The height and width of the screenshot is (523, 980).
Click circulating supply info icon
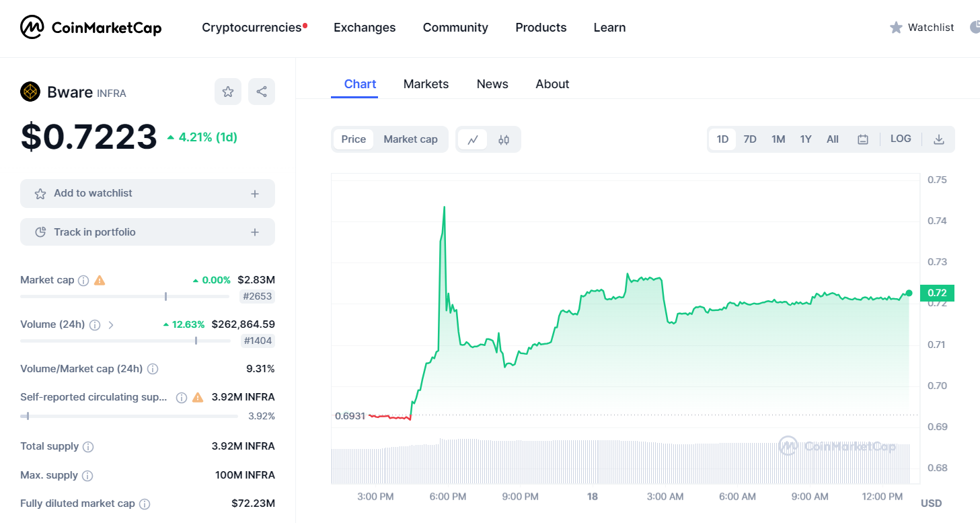pyautogui.click(x=182, y=397)
